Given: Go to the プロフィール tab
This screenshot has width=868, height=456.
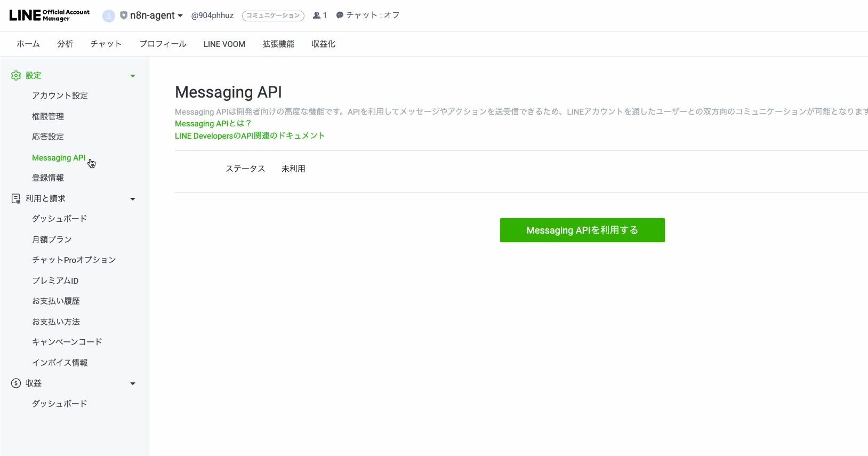Looking at the screenshot, I should pyautogui.click(x=163, y=44).
